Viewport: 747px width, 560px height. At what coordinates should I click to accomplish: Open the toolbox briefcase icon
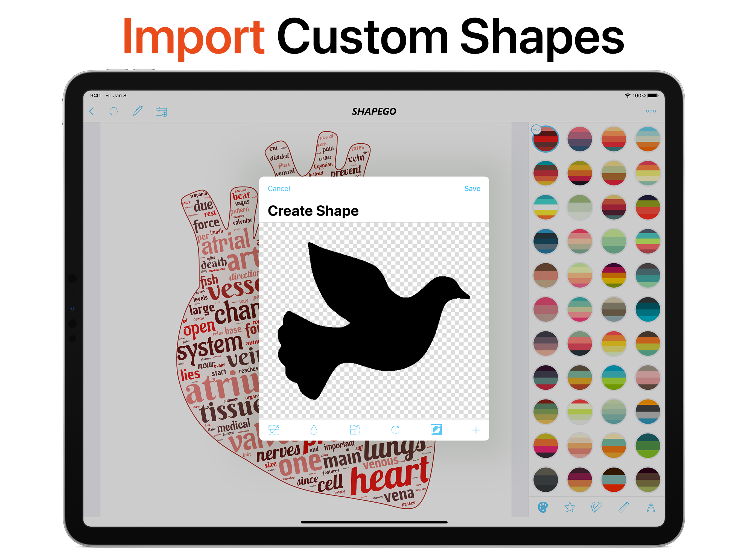point(161,112)
